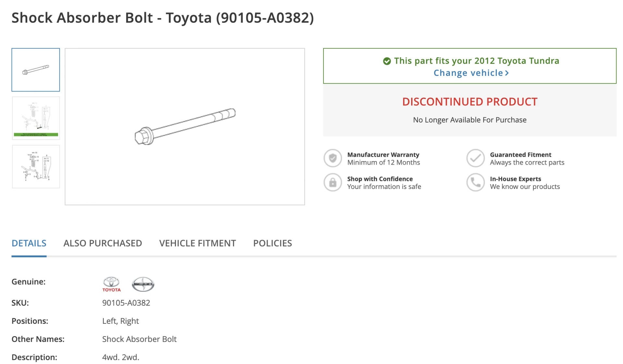
Task: Click the Guaranteed Fitment checkmark icon
Action: (x=475, y=158)
